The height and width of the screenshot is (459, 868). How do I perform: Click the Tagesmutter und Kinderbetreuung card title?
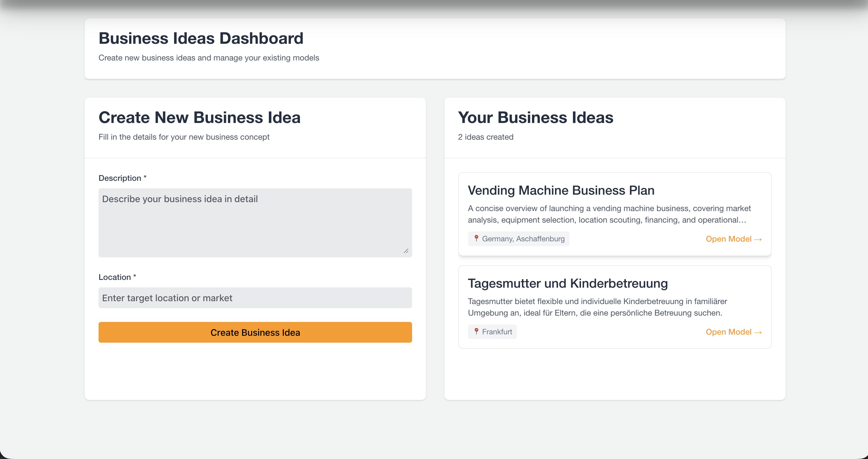point(568,283)
